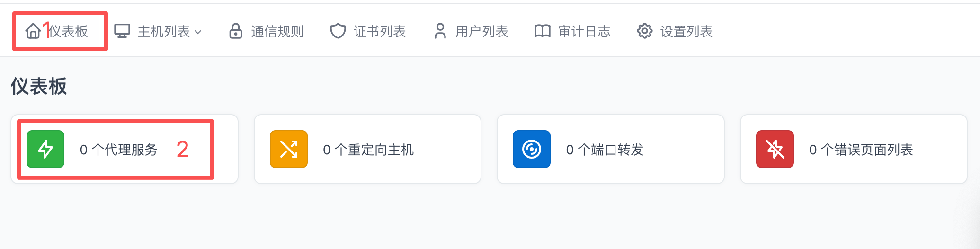Viewport: 980px width, 249px height.
Task: Open the 审计日志 menu item
Action: pos(584,31)
